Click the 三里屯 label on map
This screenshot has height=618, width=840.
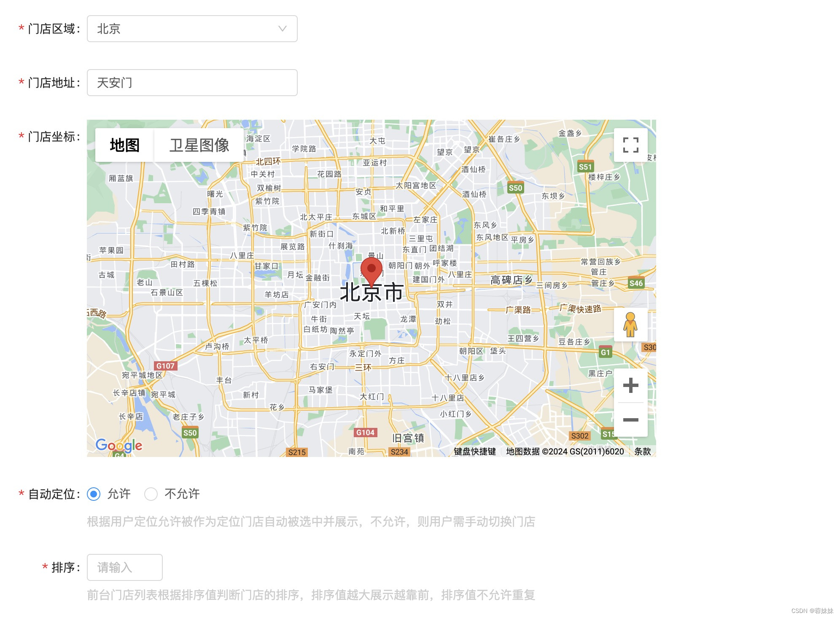[420, 239]
